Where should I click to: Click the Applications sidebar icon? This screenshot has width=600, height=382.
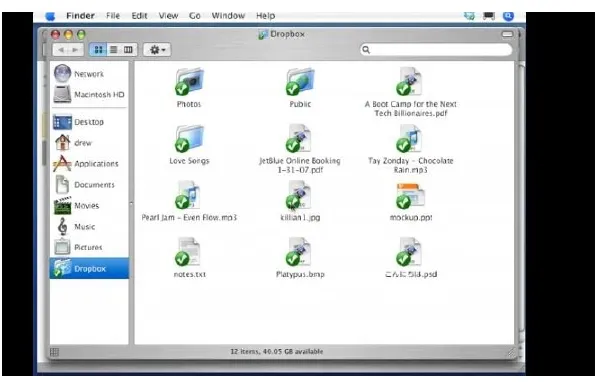coord(62,163)
